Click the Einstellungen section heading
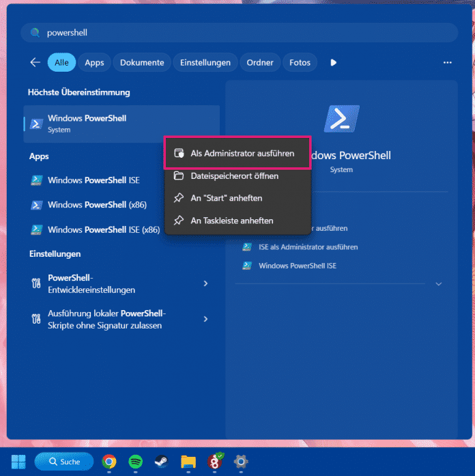The width and height of the screenshot is (475, 476). [55, 254]
